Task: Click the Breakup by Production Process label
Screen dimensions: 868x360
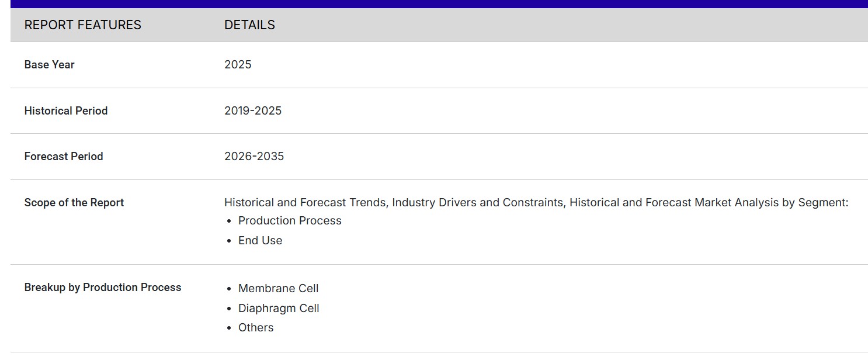Action: (x=103, y=288)
